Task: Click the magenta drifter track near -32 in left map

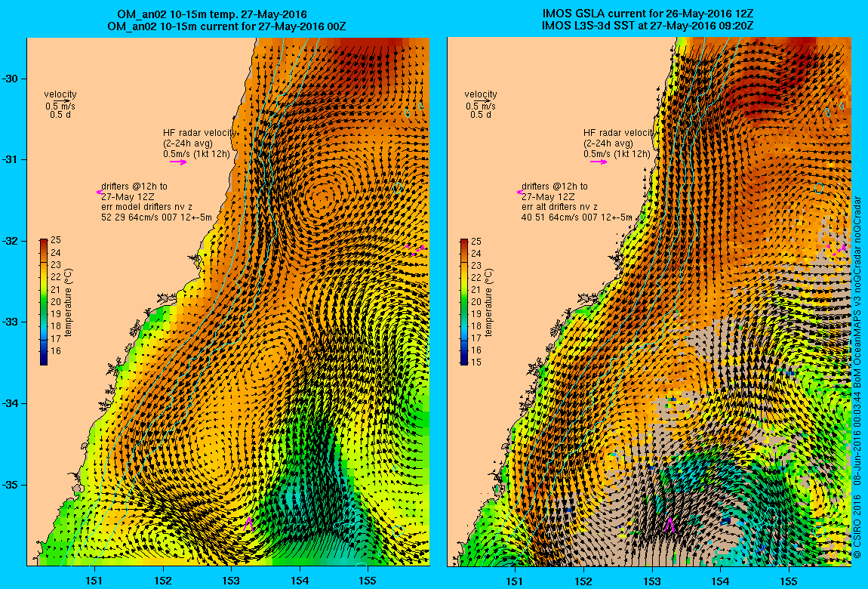Action: [415, 249]
